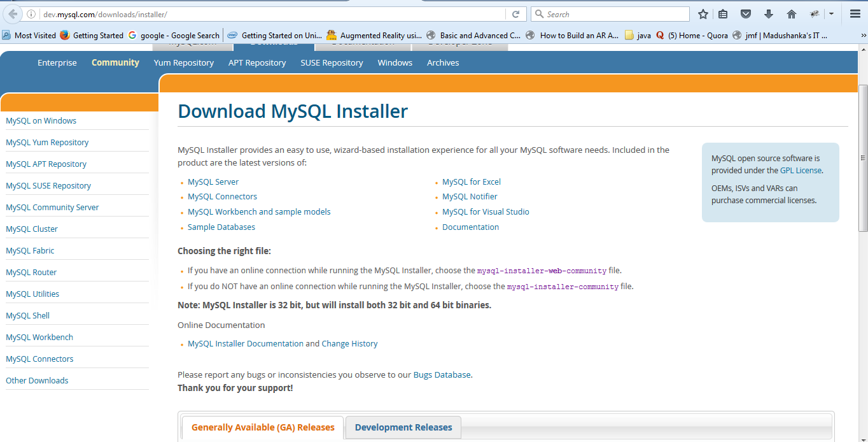
Task: Open MySQL Yum Repository in the sidebar
Action: tap(47, 143)
